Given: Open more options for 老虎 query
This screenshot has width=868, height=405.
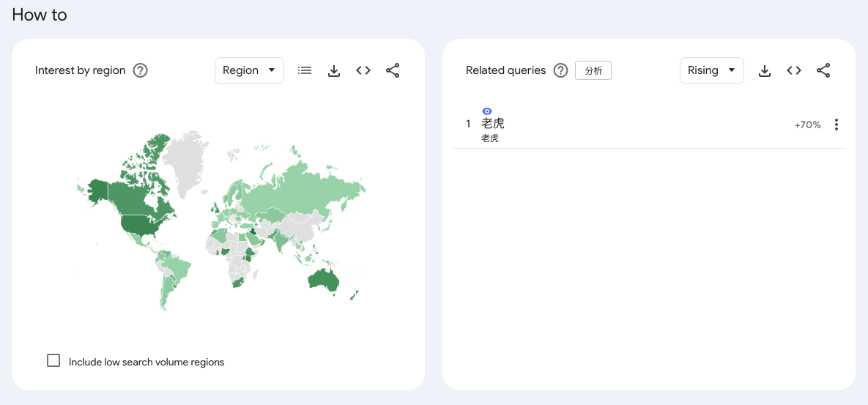Looking at the screenshot, I should 836,125.
